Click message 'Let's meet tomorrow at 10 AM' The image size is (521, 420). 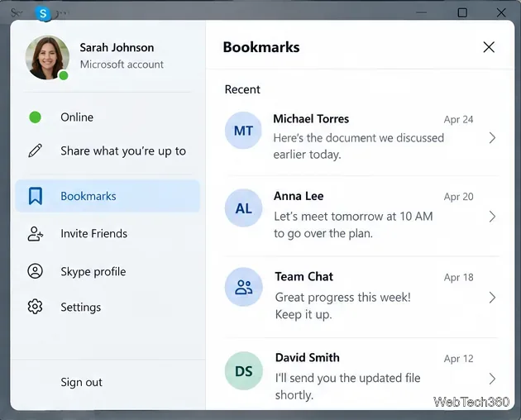pyautogui.click(x=353, y=217)
